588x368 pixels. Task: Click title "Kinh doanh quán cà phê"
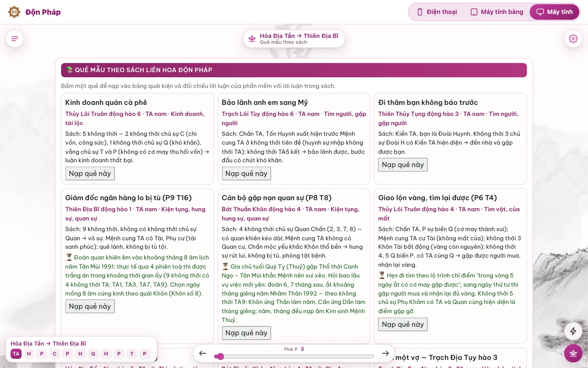pos(106,102)
